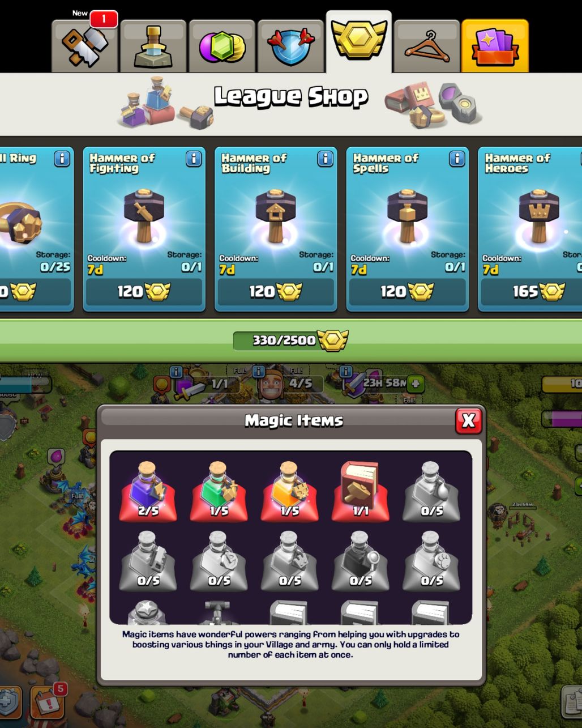Screen dimensions: 582x728
Task: Open the potion on pedestal tab
Action: [x=153, y=46]
